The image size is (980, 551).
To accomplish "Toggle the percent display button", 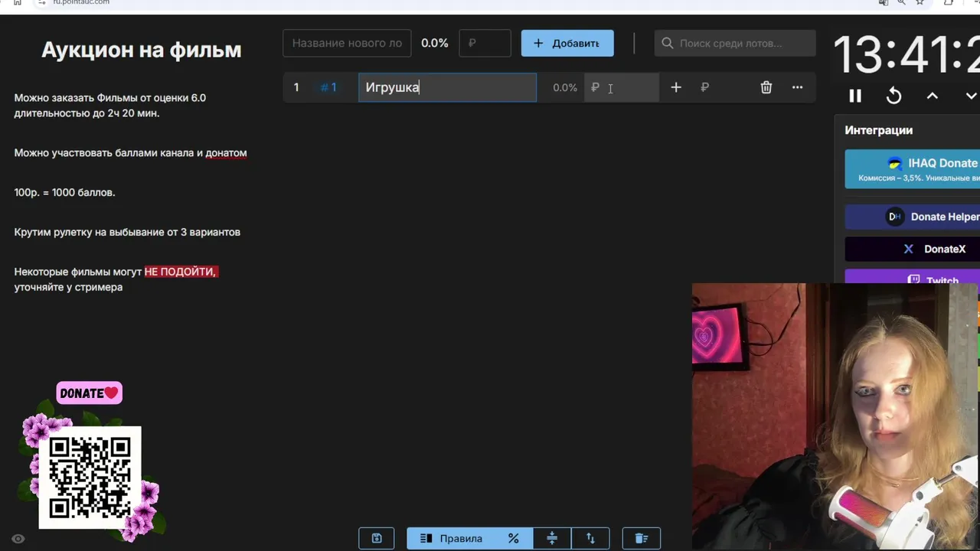I will [x=514, y=538].
